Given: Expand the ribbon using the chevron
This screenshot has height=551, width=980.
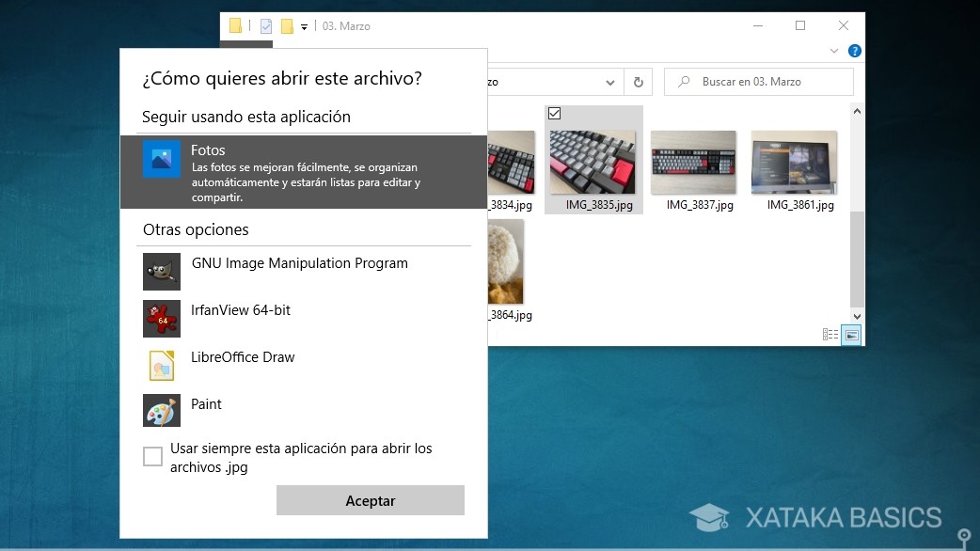Looking at the screenshot, I should (832, 51).
